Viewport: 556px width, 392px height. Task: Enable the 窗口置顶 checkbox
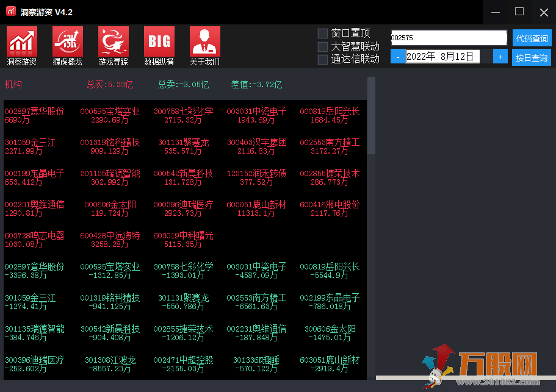pyautogui.click(x=323, y=34)
